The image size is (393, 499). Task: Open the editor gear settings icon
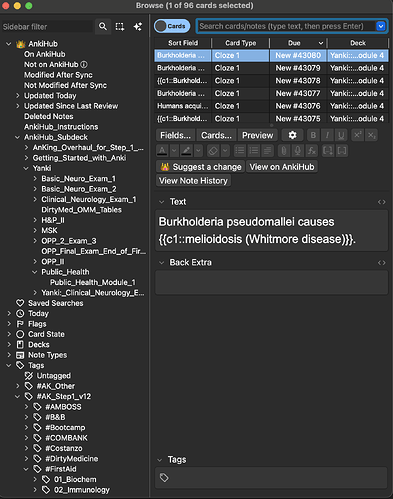(x=292, y=135)
